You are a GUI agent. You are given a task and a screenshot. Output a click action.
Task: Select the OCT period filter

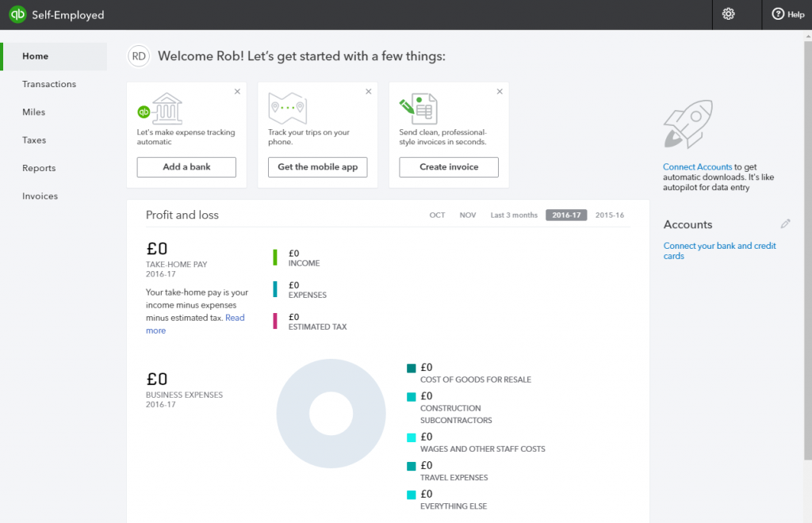click(x=437, y=216)
